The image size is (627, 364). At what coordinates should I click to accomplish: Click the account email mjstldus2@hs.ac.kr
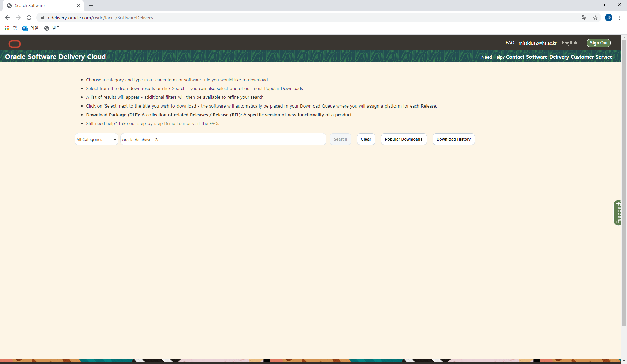point(537,43)
